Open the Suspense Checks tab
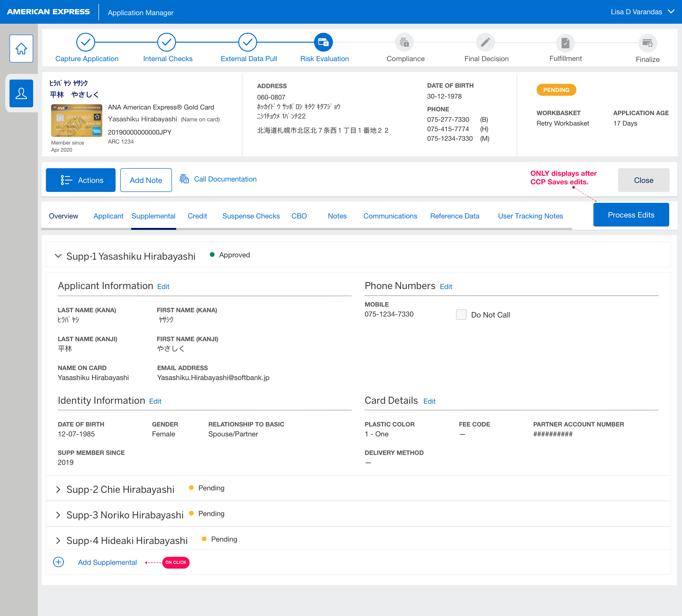 click(x=251, y=216)
